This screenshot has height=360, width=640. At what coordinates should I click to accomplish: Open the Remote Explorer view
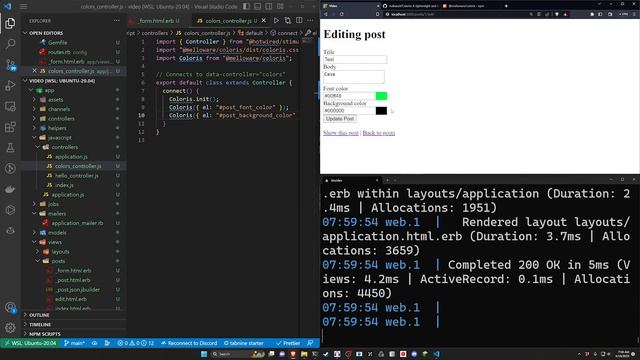[10, 107]
